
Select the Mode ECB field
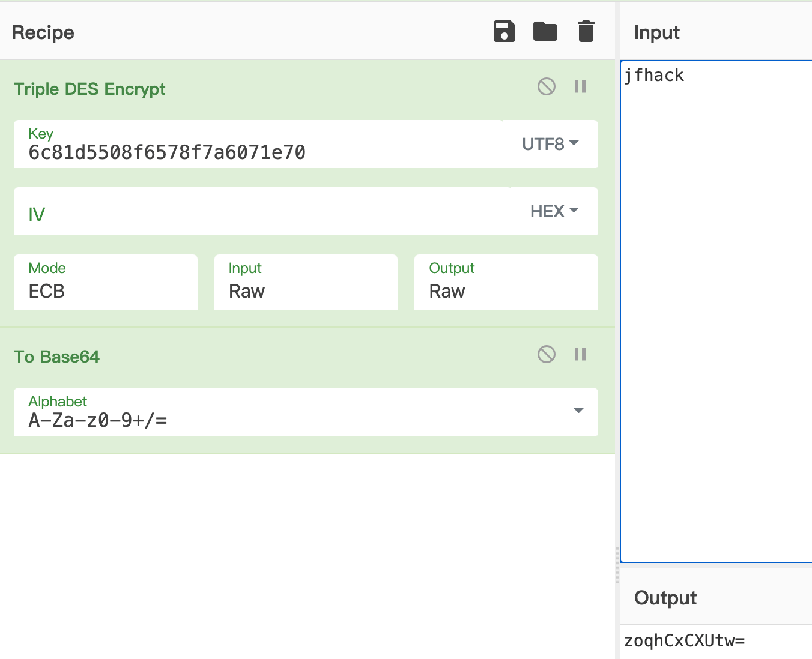tap(105, 283)
